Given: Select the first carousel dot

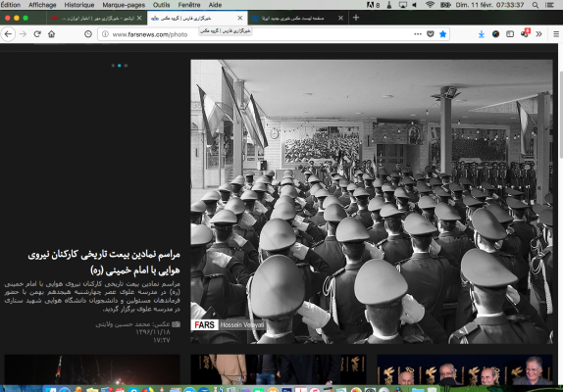Looking at the screenshot, I should tap(113, 66).
